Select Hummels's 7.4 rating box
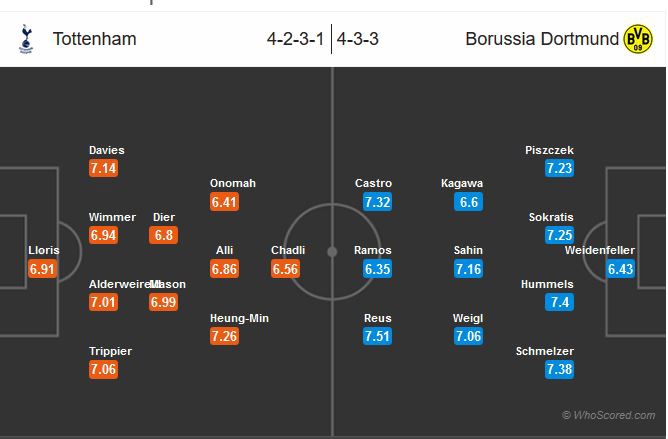This screenshot has width=668, height=439. pos(561,302)
